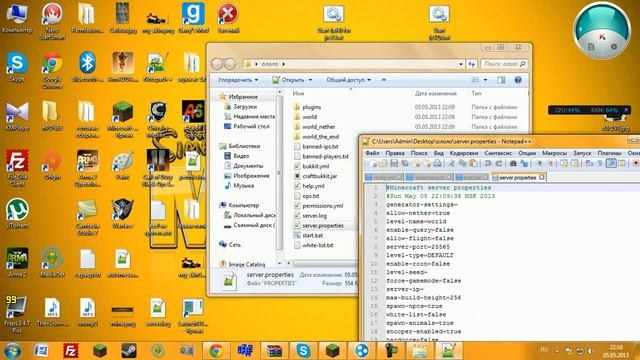640x360 pixels.
Task: Open the Файл menu in Notepad++
Action: coord(372,153)
